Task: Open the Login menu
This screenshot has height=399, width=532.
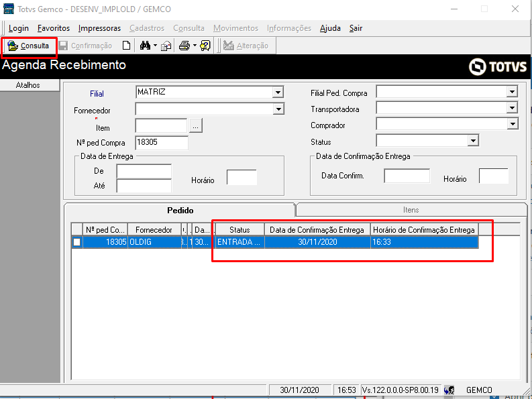Action: 19,28
